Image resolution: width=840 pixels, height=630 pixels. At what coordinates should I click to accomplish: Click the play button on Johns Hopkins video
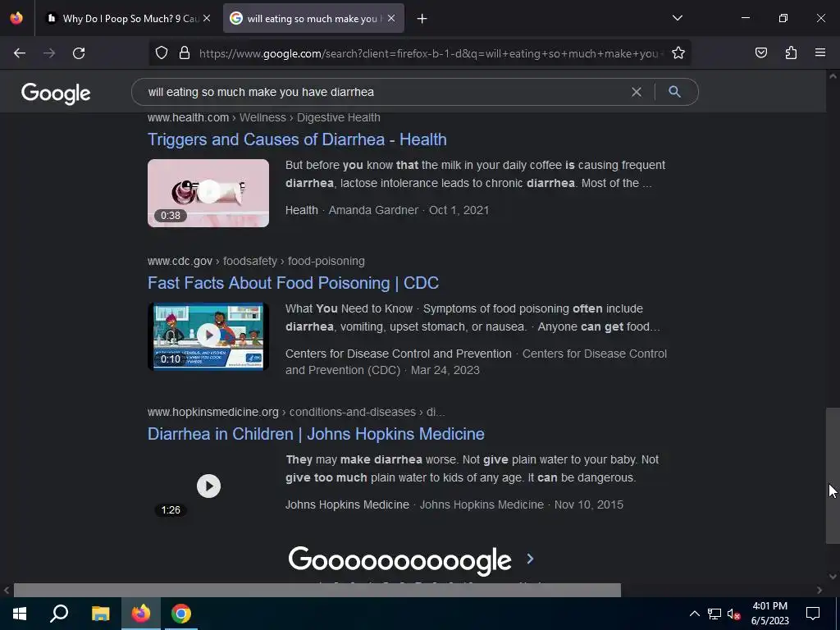(x=209, y=486)
